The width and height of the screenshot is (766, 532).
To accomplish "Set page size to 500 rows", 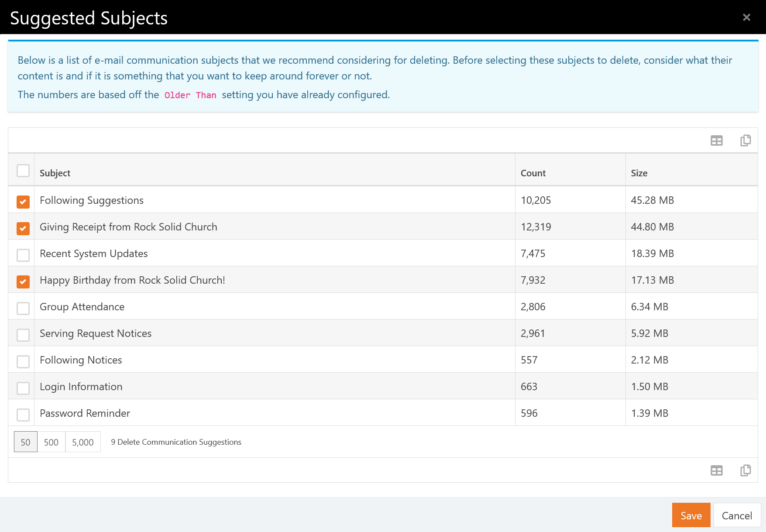I will click(x=51, y=442).
